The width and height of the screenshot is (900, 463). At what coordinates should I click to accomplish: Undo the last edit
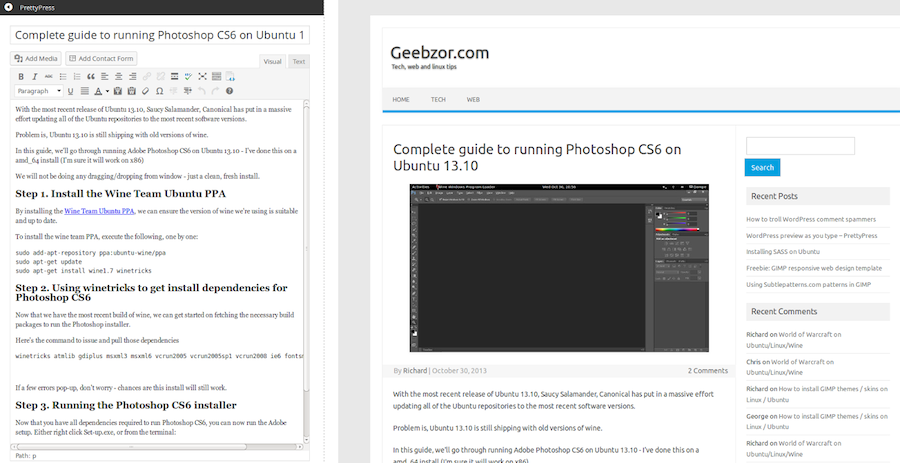[x=201, y=91]
